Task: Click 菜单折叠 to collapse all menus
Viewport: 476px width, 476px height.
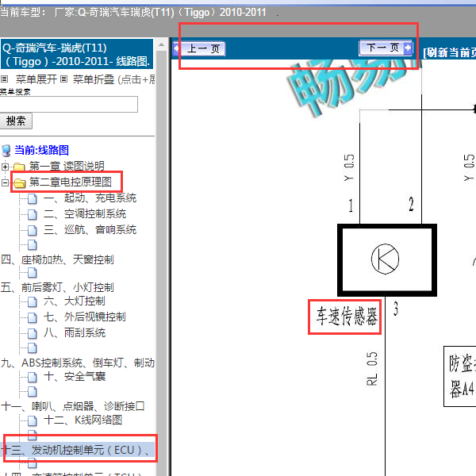Action: coord(94,79)
